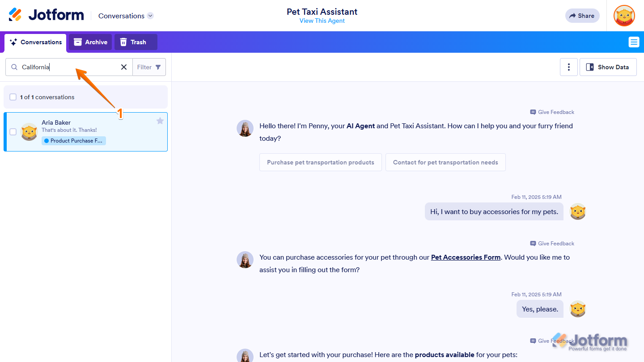The image size is (644, 362).
Task: Check the Aria Baker conversation checkbox
Action: click(x=13, y=132)
